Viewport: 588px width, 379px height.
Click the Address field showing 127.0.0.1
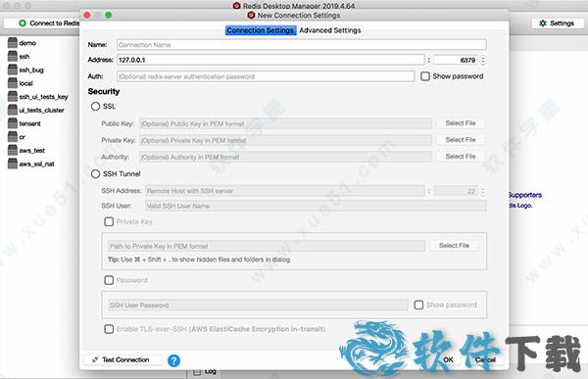click(x=270, y=60)
